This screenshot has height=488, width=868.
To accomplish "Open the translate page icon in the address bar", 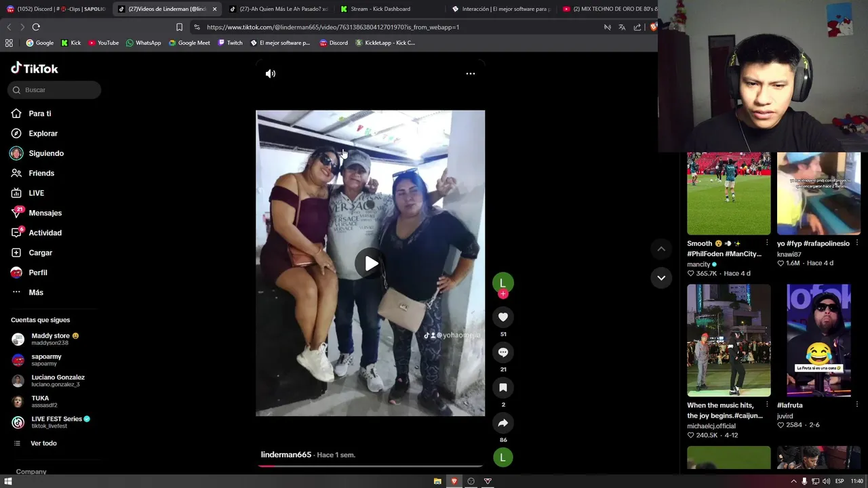I will coord(622,27).
